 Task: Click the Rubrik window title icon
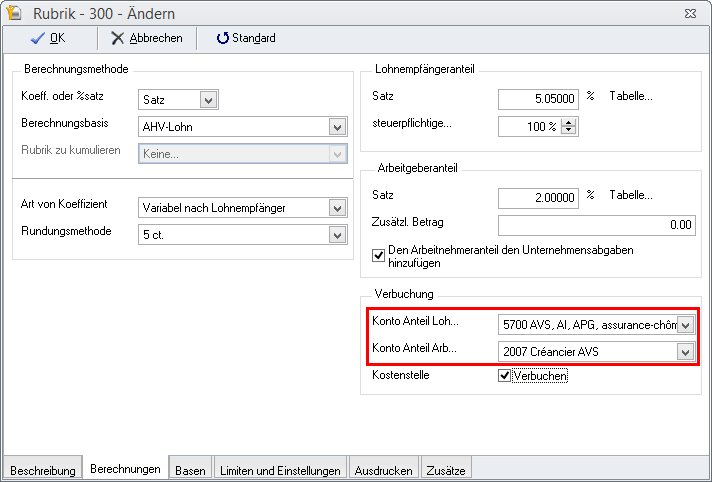point(14,13)
